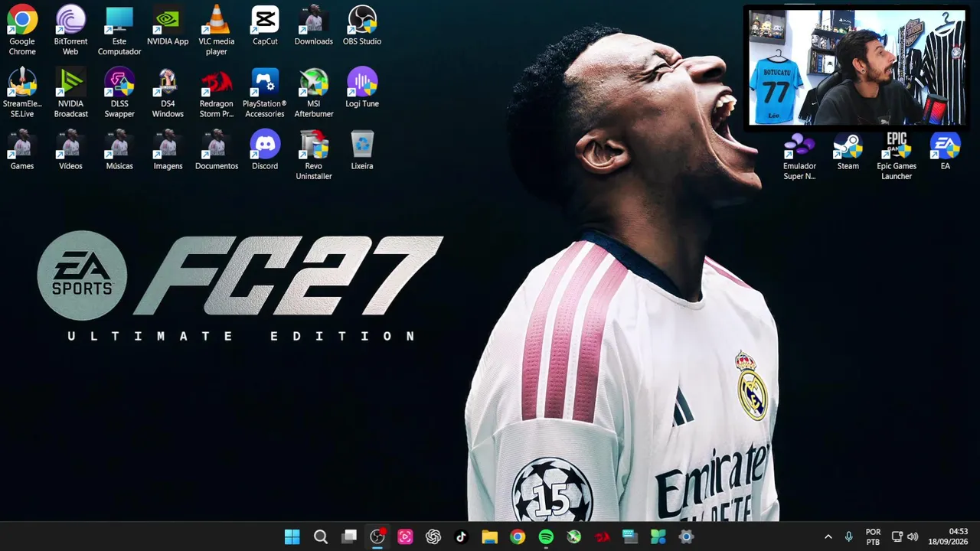Viewport: 980px width, 551px height.
Task: Select the Lixeira recycle bin icon
Action: tap(362, 150)
